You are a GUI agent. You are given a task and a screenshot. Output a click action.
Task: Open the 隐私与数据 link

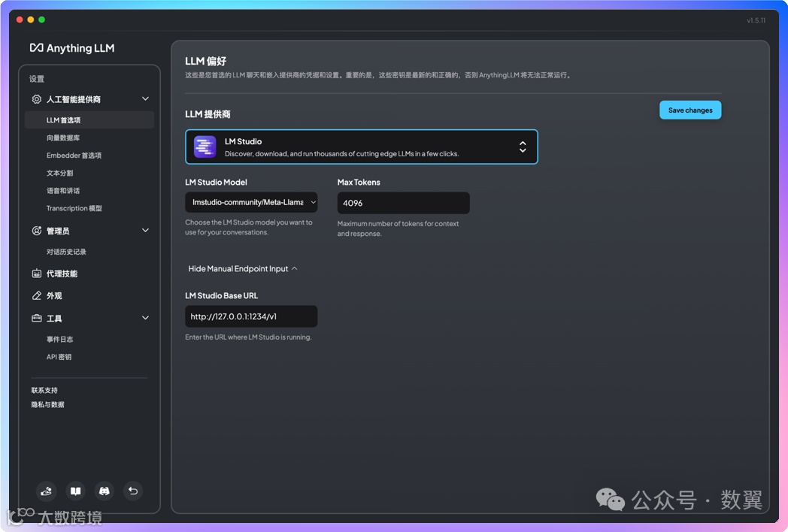(47, 404)
